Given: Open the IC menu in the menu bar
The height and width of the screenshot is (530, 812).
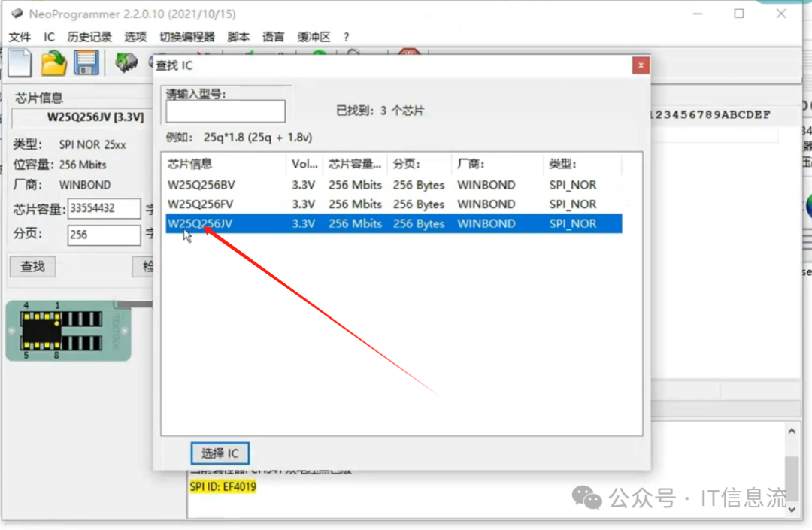Looking at the screenshot, I should tap(49, 37).
